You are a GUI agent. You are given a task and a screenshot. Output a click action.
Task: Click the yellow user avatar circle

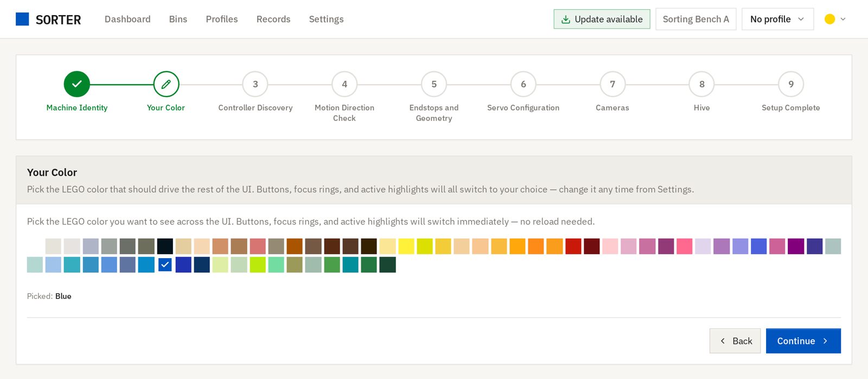coord(829,19)
